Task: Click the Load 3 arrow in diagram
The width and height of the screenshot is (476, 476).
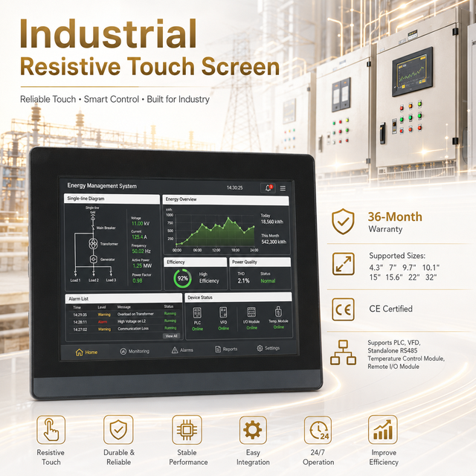Action: pyautogui.click(x=111, y=272)
